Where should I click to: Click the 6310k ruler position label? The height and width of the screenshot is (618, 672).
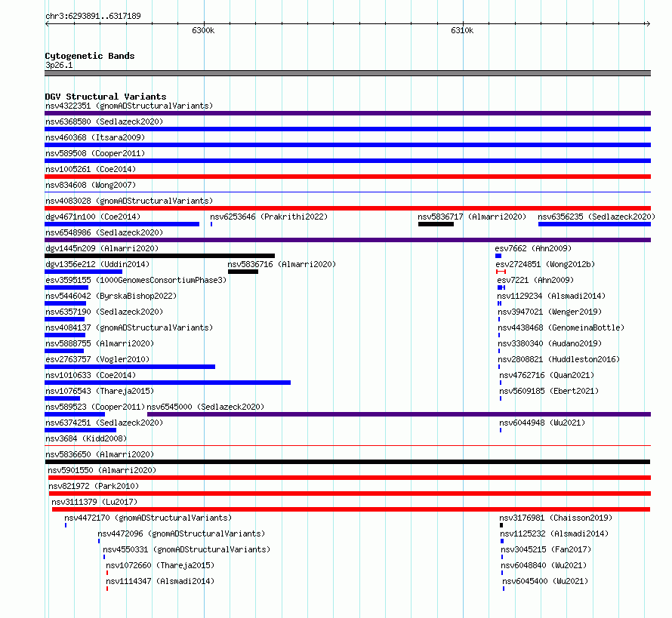(x=462, y=30)
